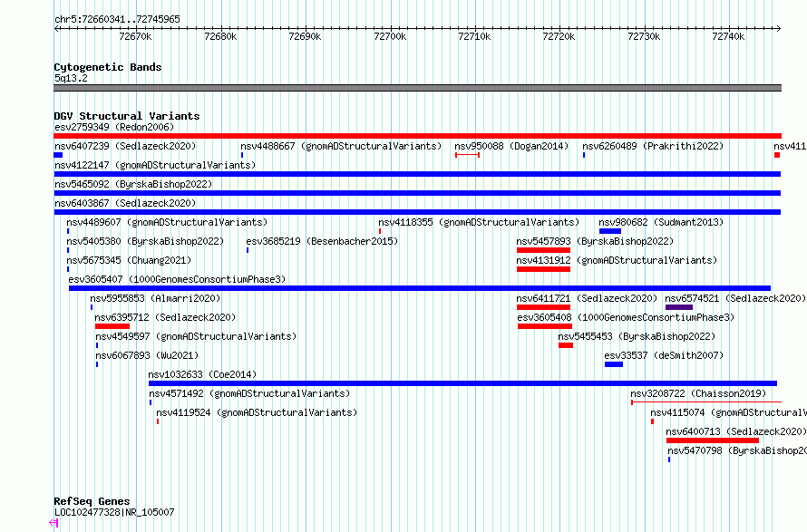Open nsv6574521 (Sedlazeck2020) variant label

click(x=735, y=298)
